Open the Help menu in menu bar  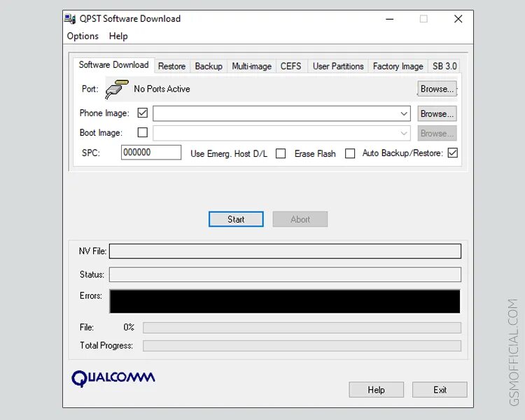(x=118, y=36)
